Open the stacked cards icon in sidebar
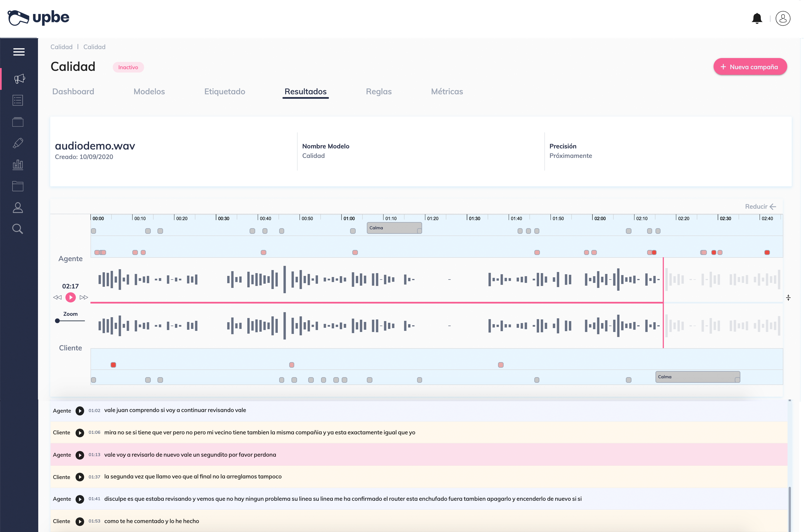Image resolution: width=804 pixels, height=532 pixels. click(x=18, y=122)
